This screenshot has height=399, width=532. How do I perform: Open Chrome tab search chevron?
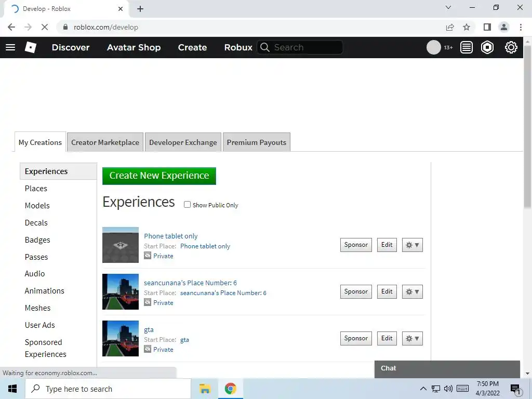click(x=448, y=7)
